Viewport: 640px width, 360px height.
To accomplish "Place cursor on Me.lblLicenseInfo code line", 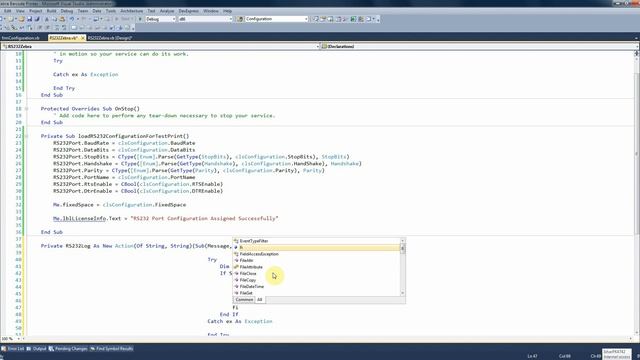I will 166,219.
